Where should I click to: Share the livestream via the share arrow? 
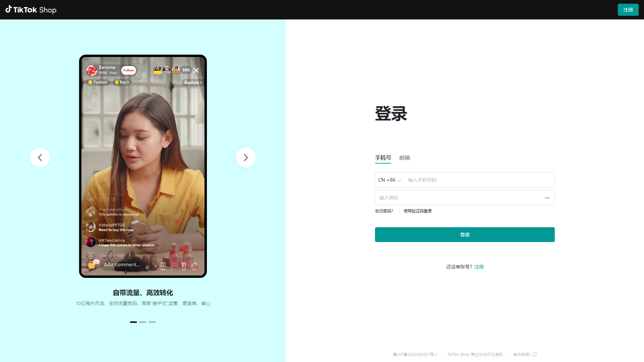click(195, 265)
